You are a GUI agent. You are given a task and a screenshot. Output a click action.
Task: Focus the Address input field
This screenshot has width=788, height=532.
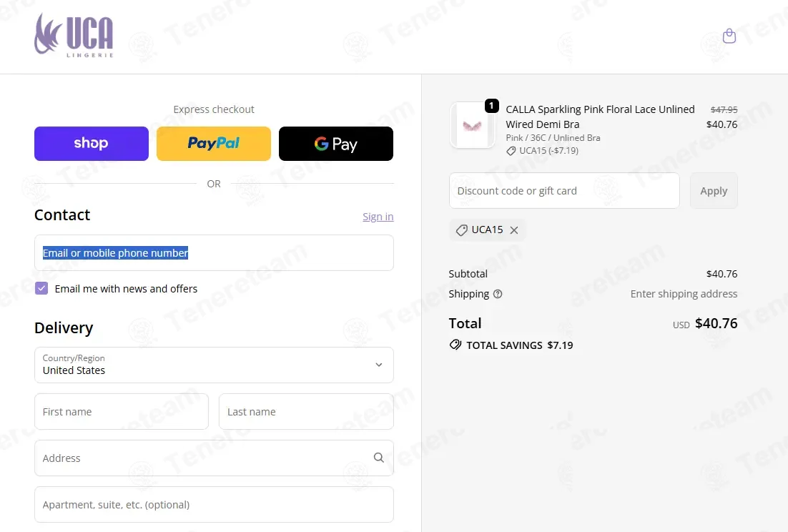(214, 458)
